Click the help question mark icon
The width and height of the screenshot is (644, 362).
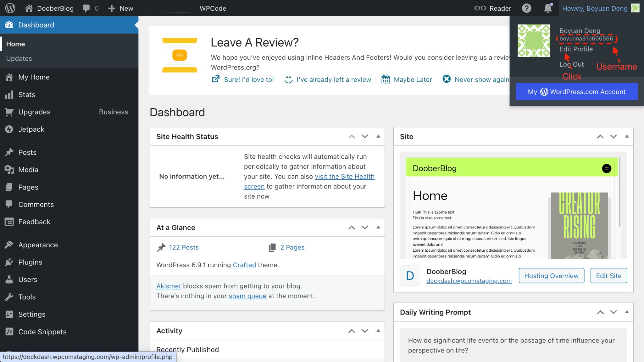[x=526, y=8]
